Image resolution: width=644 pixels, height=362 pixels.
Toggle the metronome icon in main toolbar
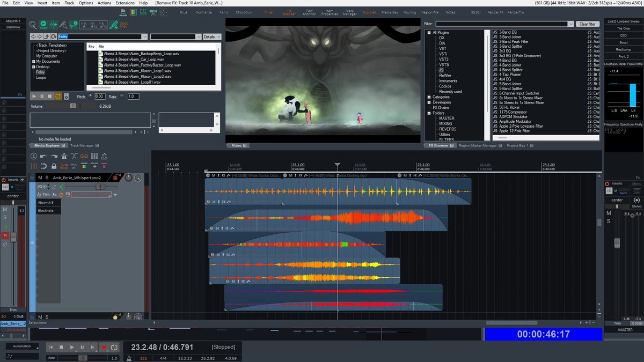click(64, 156)
